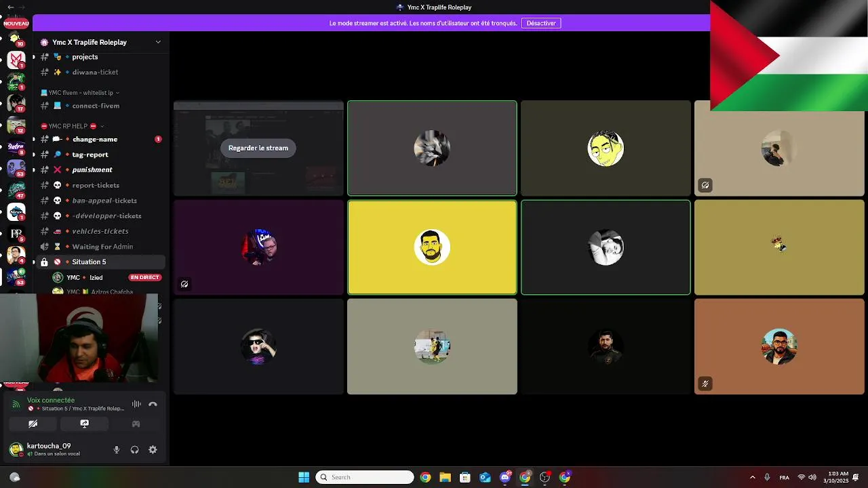868x488 pixels.
Task: Click the Windows Start button
Action: pyautogui.click(x=304, y=477)
